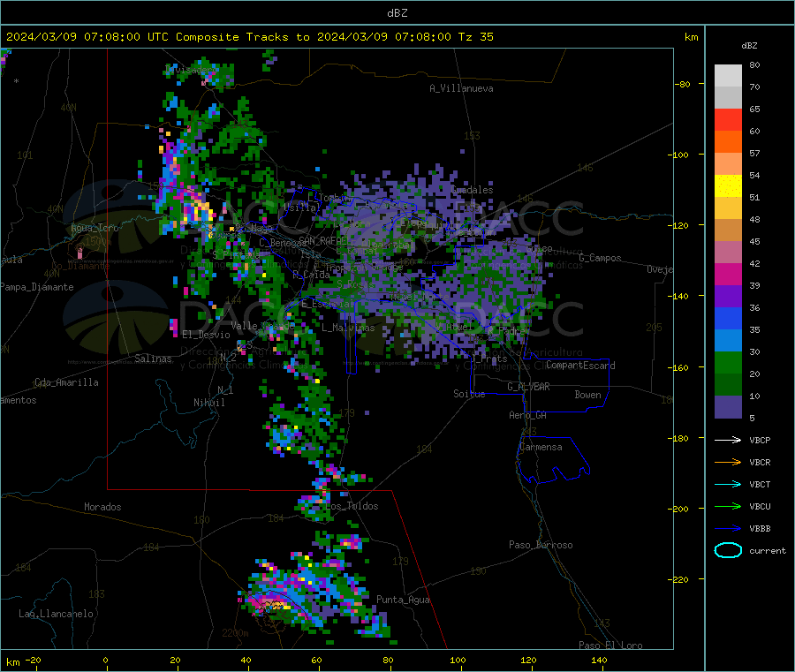Image resolution: width=795 pixels, height=672 pixels.
Task: Click the 'VBCP' legend label
Action: [760, 440]
